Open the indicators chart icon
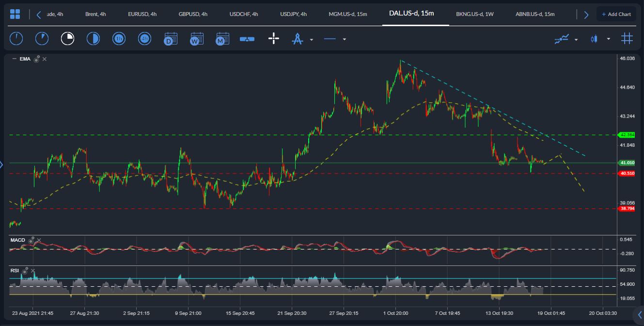Screen dimensions: 644x326 pyautogui.click(x=562, y=39)
